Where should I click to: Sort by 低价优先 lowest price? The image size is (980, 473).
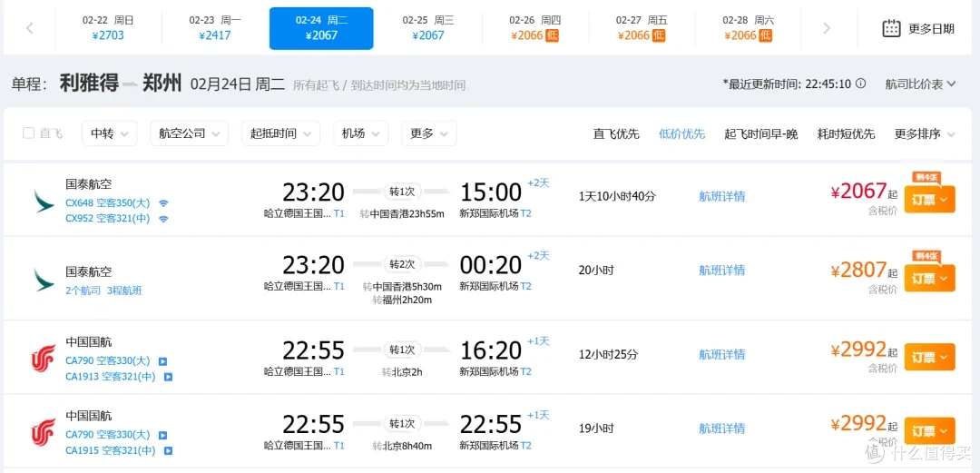point(681,133)
